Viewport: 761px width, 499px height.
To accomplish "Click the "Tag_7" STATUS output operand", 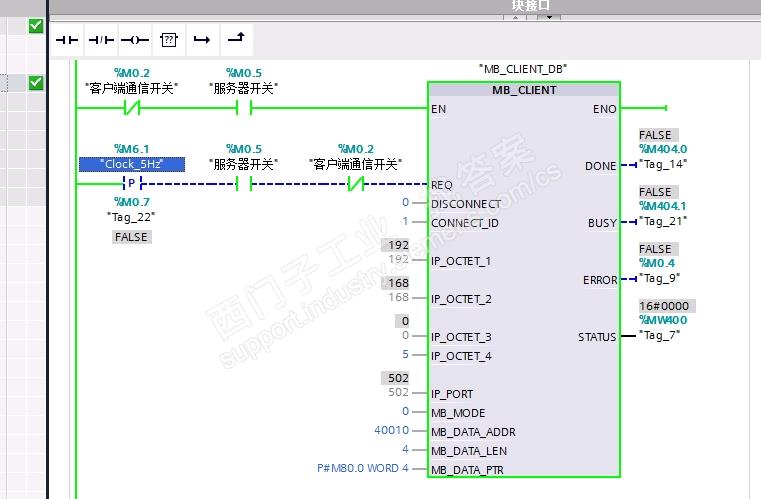I will point(658,335).
